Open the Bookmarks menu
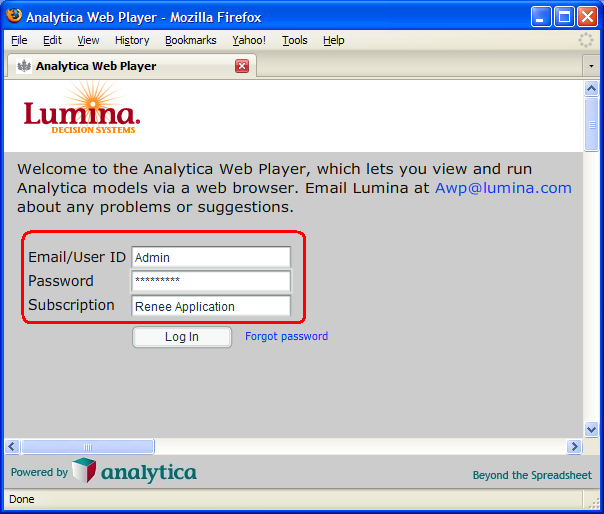The image size is (604, 514). [191, 40]
